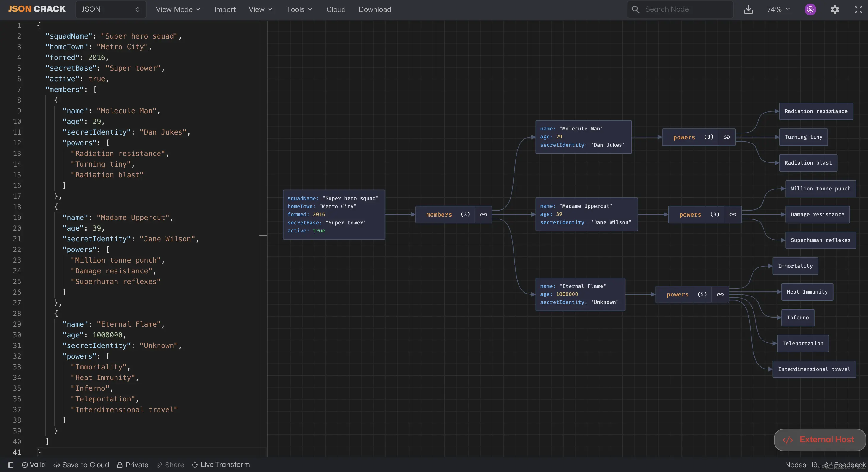868x472 pixels.
Task: Click the link icon on members node
Action: point(483,214)
